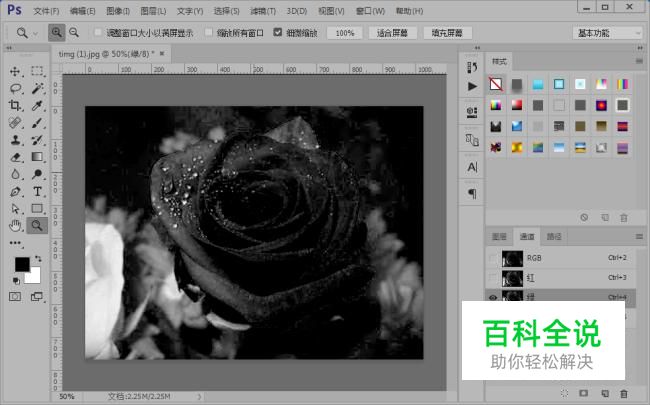Open the 滤镜(T) menu
Viewport: 650px width, 405px height.
click(x=263, y=11)
